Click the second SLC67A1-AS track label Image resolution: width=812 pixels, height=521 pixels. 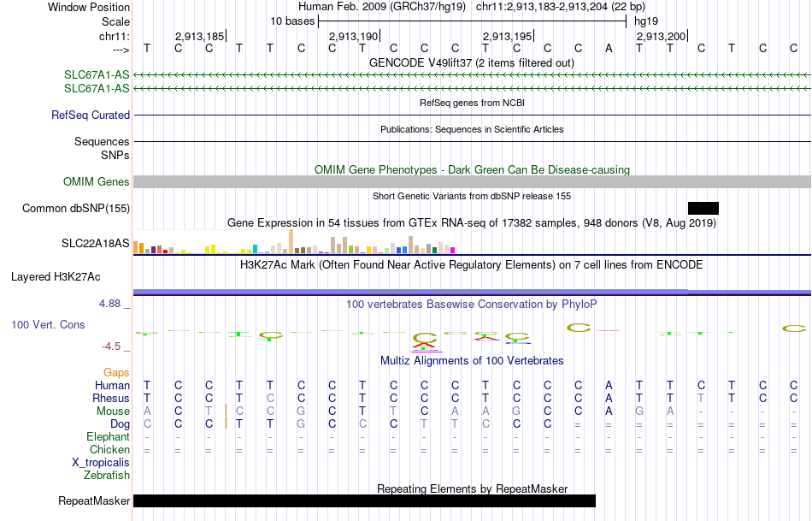point(97,89)
